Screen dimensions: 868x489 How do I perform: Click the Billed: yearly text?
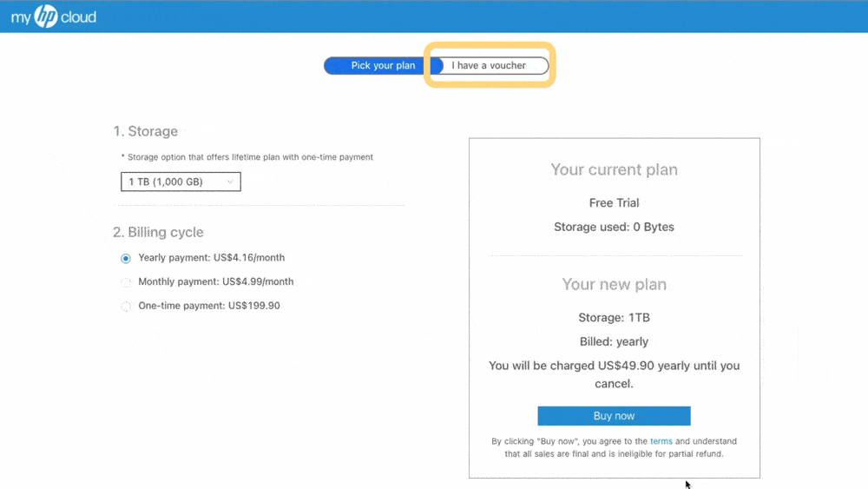[x=614, y=341]
